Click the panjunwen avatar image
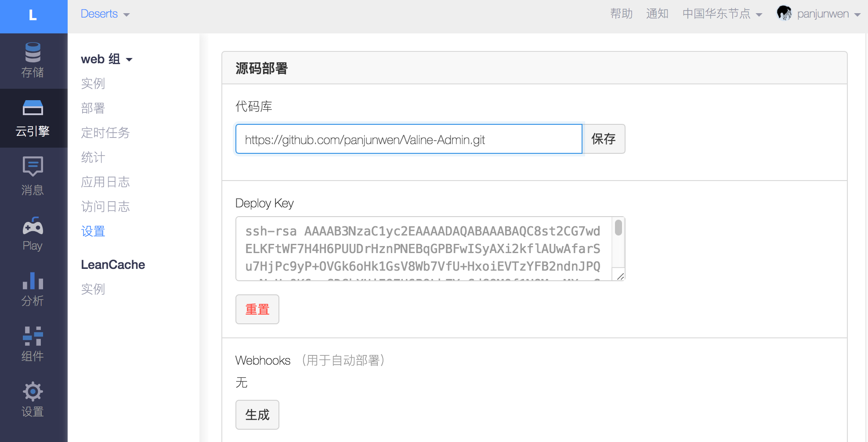This screenshot has width=868, height=442. pyautogui.click(x=785, y=14)
